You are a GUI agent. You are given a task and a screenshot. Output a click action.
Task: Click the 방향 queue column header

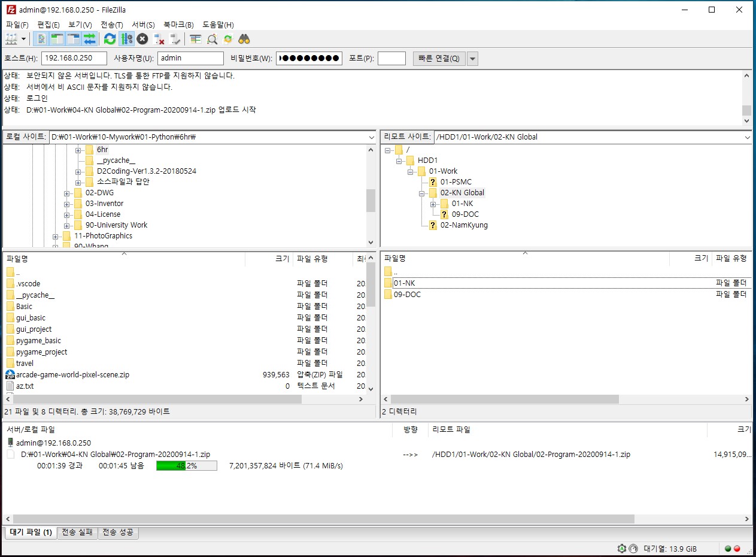410,429
